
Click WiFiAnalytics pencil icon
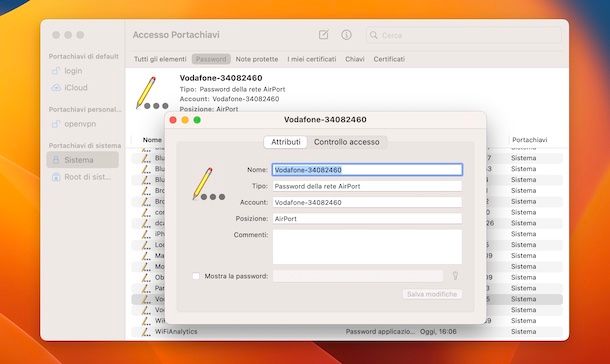[146, 331]
